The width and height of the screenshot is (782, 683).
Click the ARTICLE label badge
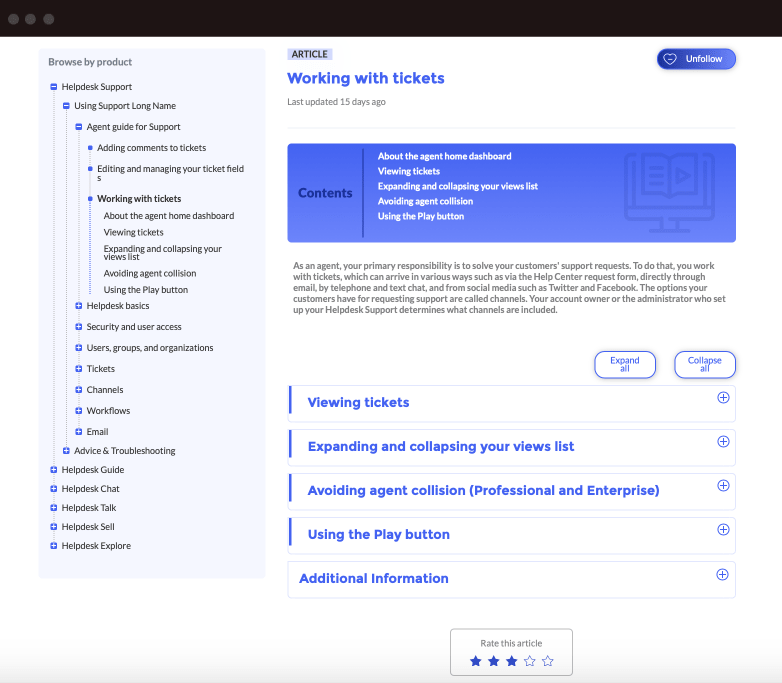(x=310, y=54)
